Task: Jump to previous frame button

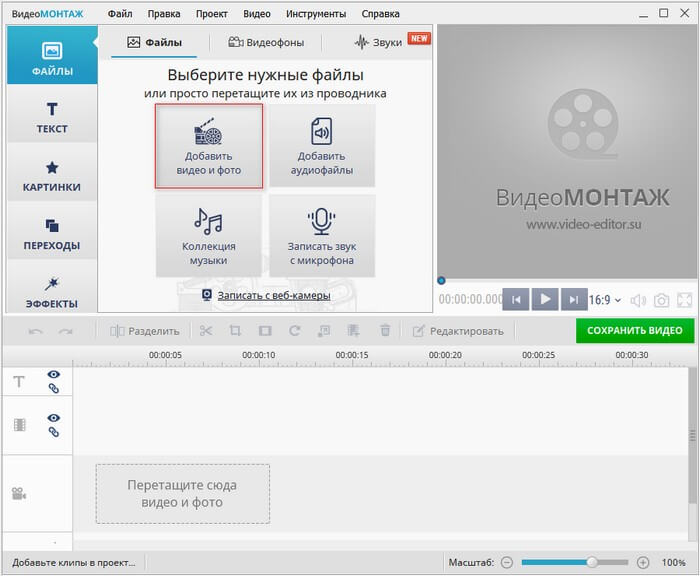Action: point(516,299)
